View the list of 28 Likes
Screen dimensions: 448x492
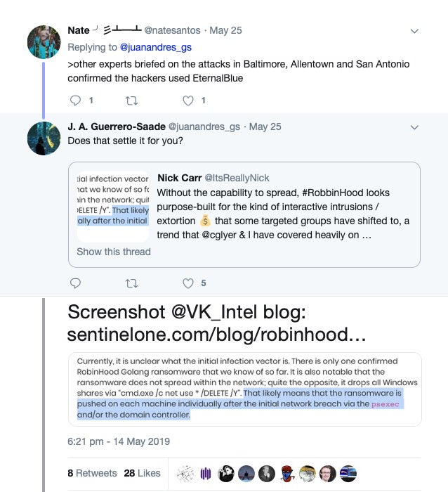(142, 473)
